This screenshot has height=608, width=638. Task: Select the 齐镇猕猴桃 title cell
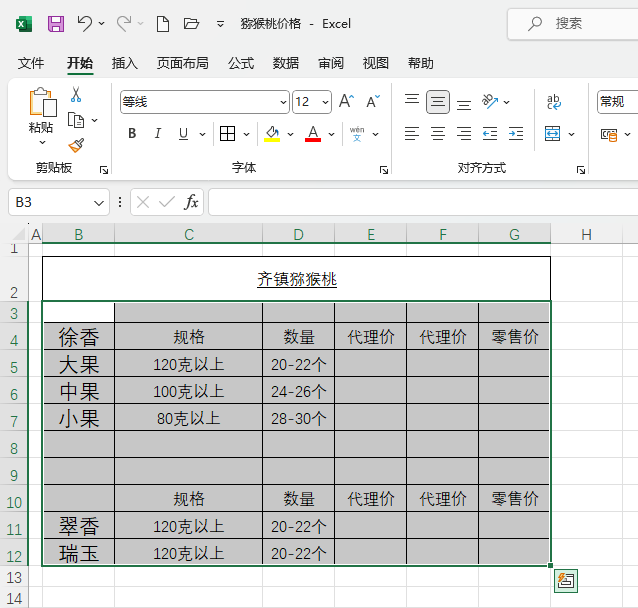pos(297,279)
